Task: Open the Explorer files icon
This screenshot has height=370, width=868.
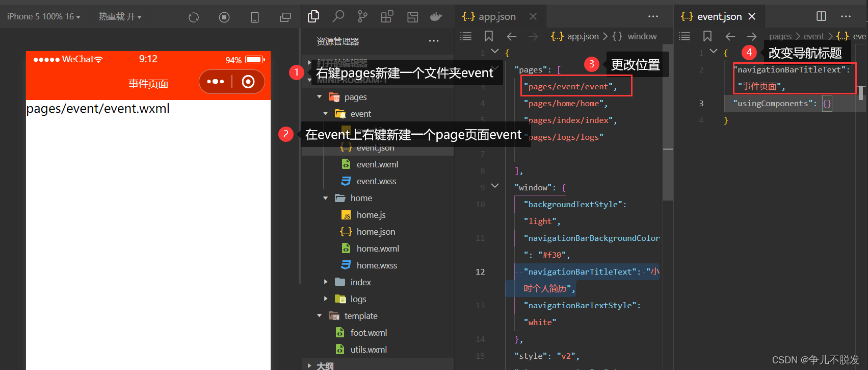Action: [x=313, y=16]
